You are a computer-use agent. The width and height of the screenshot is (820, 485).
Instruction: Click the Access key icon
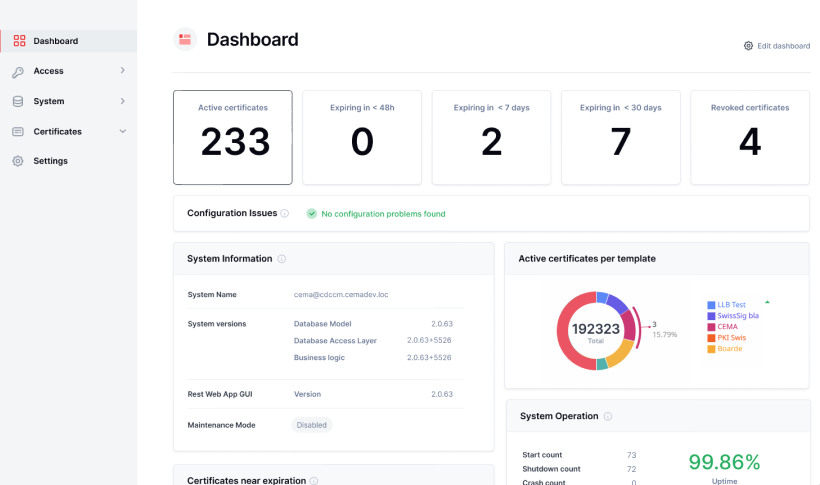(18, 71)
